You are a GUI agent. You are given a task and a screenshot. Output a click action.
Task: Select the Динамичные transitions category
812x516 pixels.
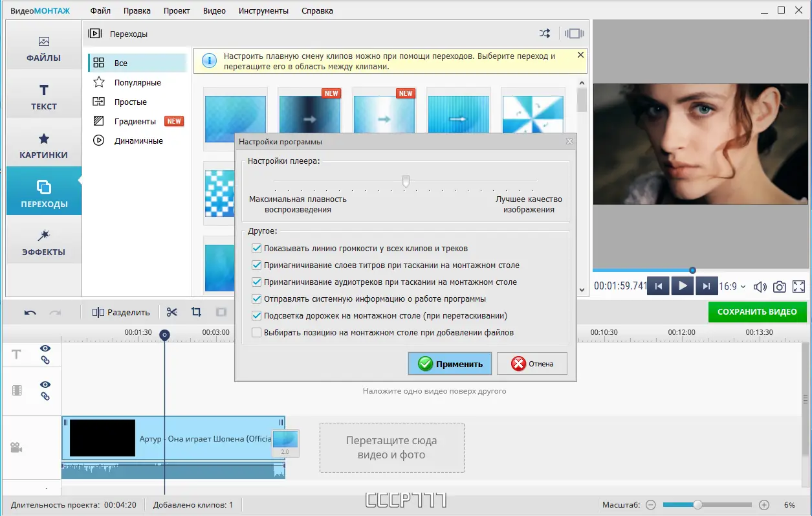[x=137, y=140]
